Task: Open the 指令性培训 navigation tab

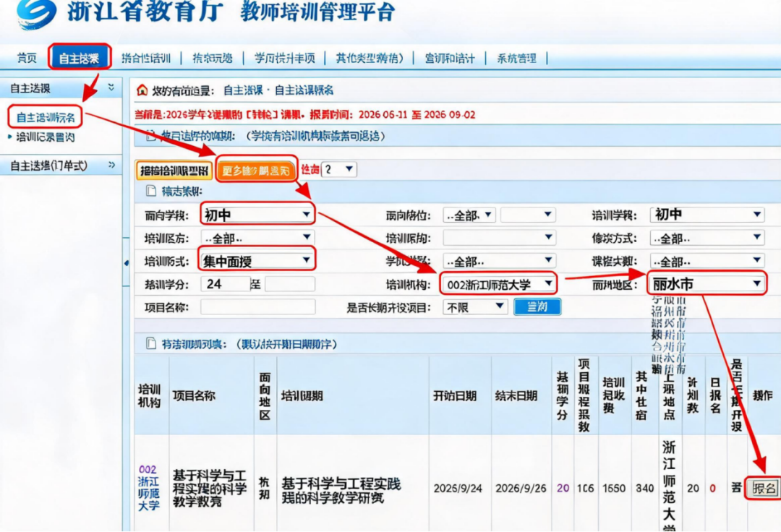Action: (146, 59)
